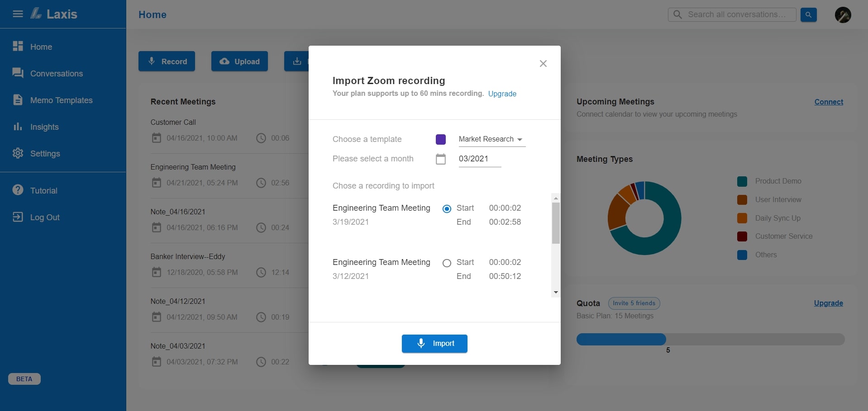Click the clock icon next to 00:24
Image resolution: width=868 pixels, height=411 pixels.
(261, 227)
